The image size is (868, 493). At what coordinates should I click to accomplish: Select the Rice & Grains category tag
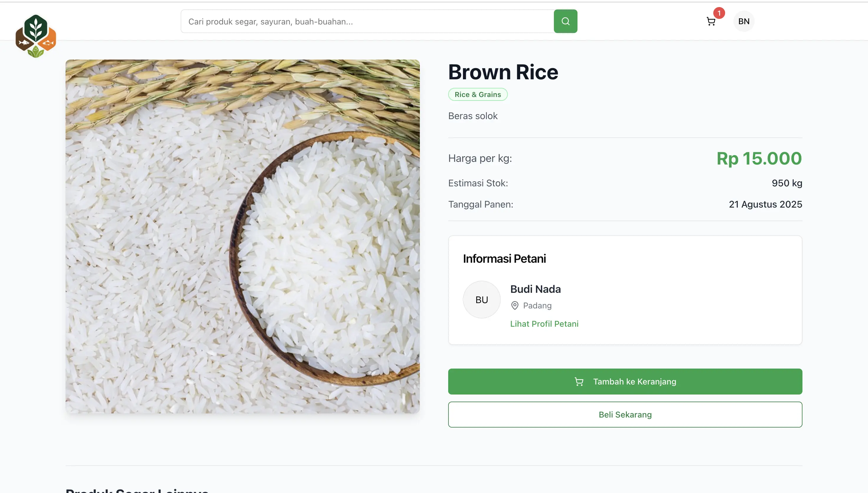click(478, 94)
